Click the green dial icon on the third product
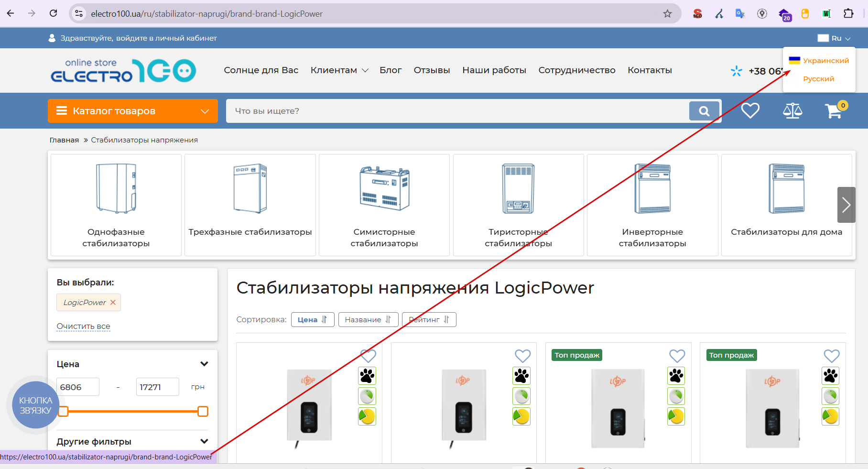Screen dimensions: 868x469 point(676,396)
